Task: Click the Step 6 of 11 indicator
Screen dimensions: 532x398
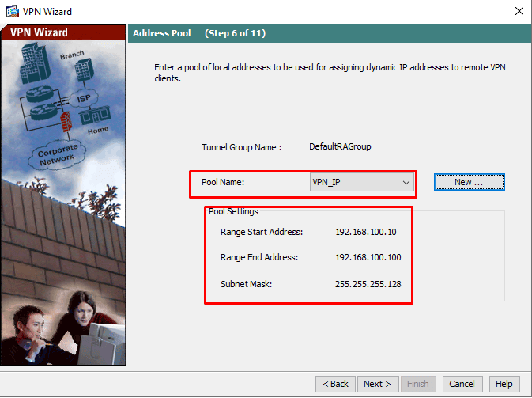Action: [x=235, y=33]
